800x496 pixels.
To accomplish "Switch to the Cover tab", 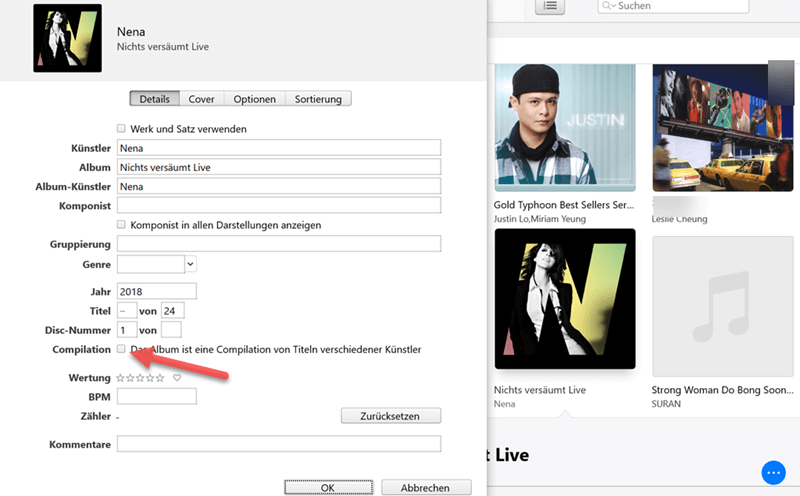I will point(202,99).
